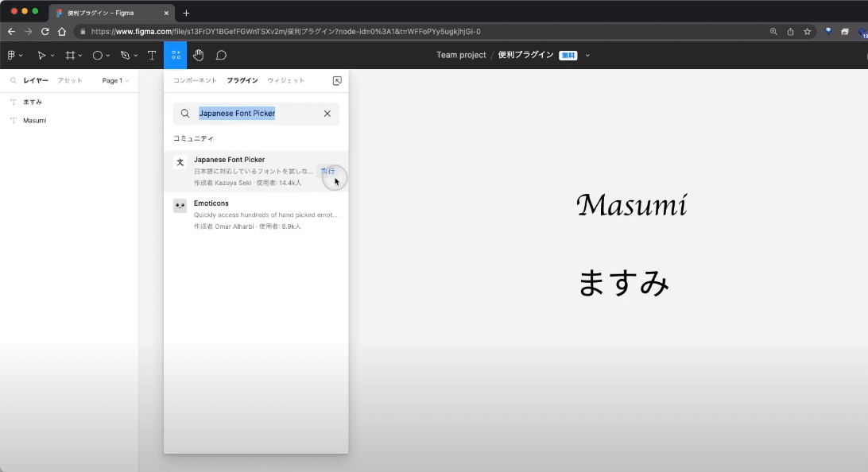Screen dimensions: 868x472
Task: Bookmark this page with the star
Action: click(x=807, y=32)
